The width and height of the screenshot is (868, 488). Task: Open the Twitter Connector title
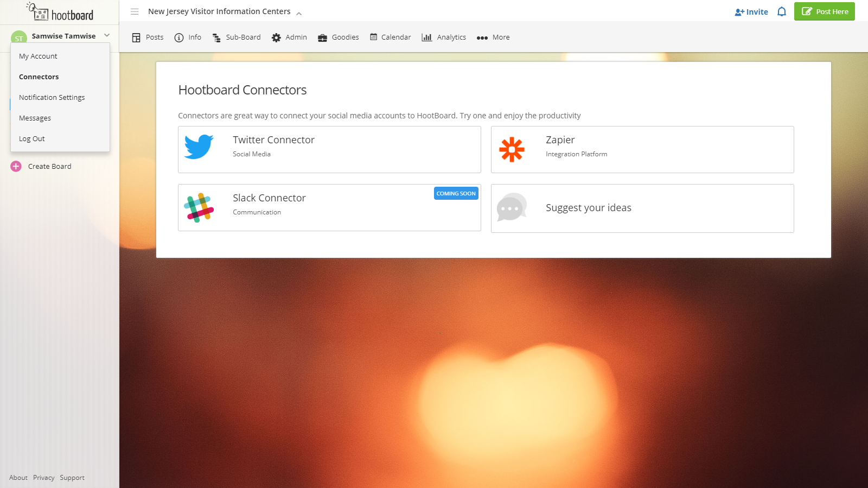click(273, 140)
